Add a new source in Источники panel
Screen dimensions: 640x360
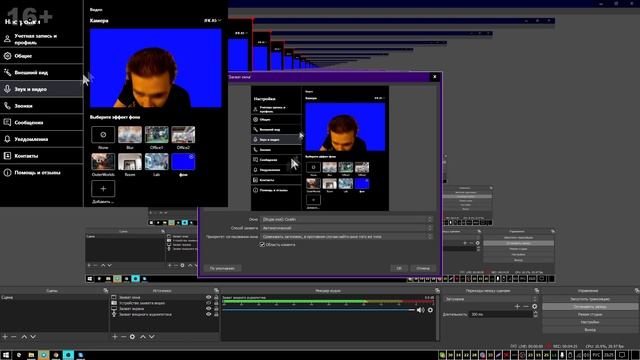[115, 337]
